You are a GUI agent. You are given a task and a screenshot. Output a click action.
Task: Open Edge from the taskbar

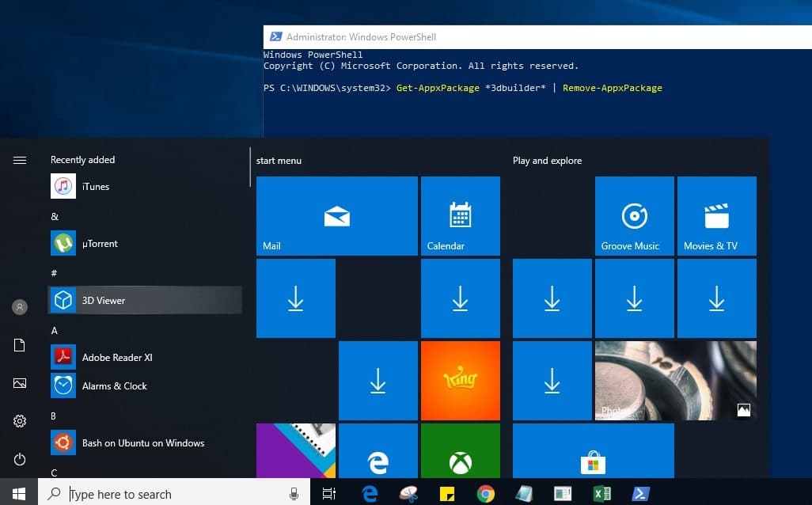pos(370,494)
